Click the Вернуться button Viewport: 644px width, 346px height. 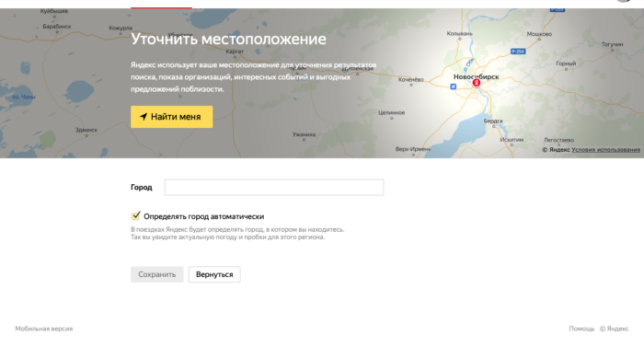(214, 274)
